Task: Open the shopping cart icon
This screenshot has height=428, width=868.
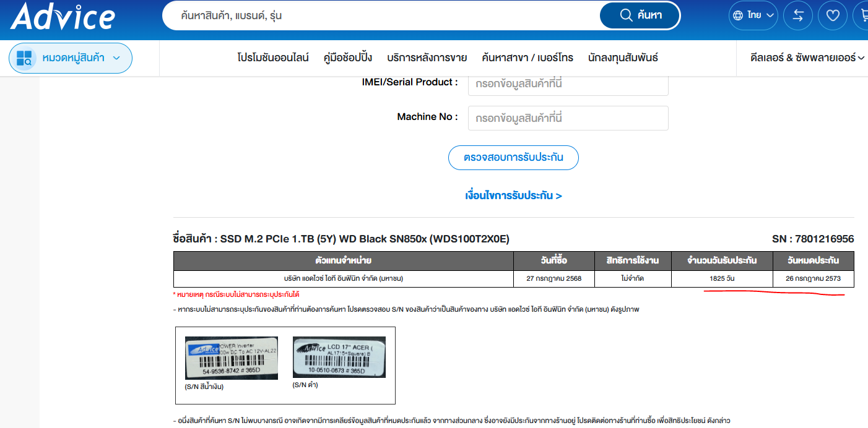Action: pyautogui.click(x=862, y=15)
